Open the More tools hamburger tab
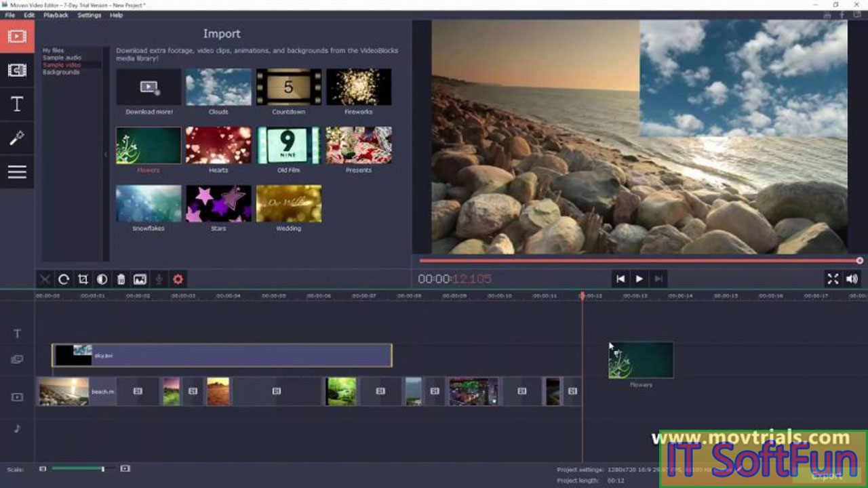 coord(17,172)
